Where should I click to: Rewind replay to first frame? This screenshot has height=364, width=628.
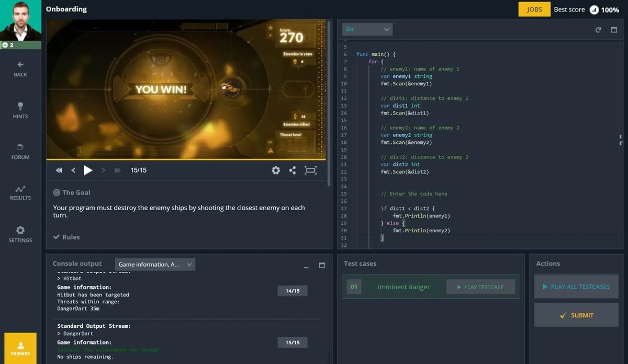click(x=59, y=170)
